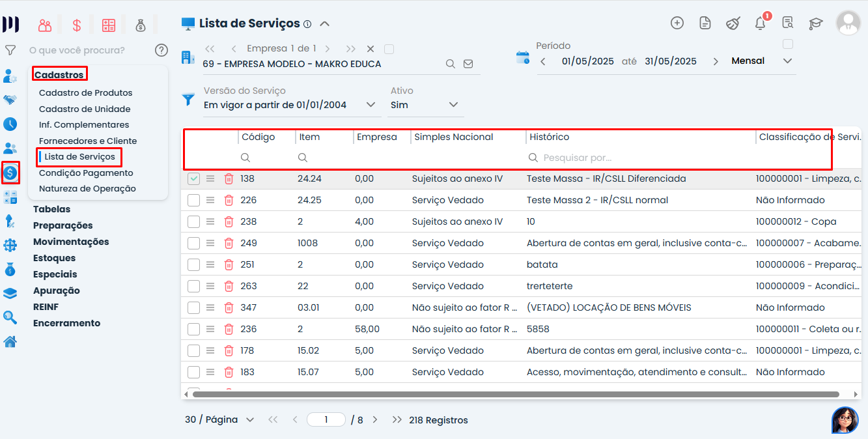Uncheck the selected checkbox for código 138
The width and height of the screenshot is (868, 439).
(193, 179)
